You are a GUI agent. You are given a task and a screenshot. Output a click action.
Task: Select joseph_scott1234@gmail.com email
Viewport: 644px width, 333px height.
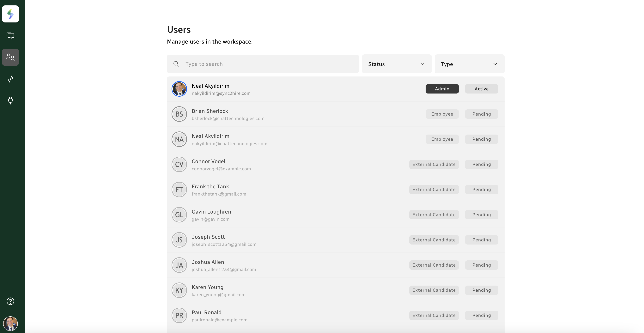tap(224, 244)
